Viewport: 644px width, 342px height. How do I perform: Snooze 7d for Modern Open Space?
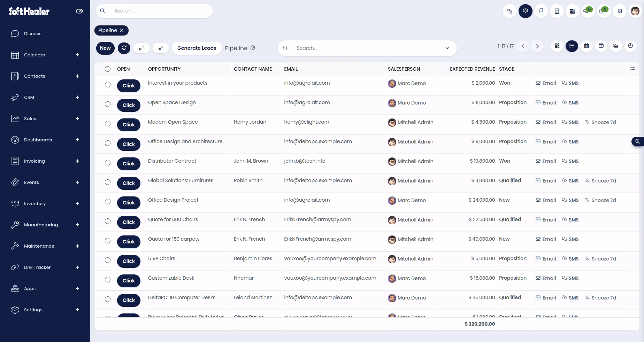point(600,122)
